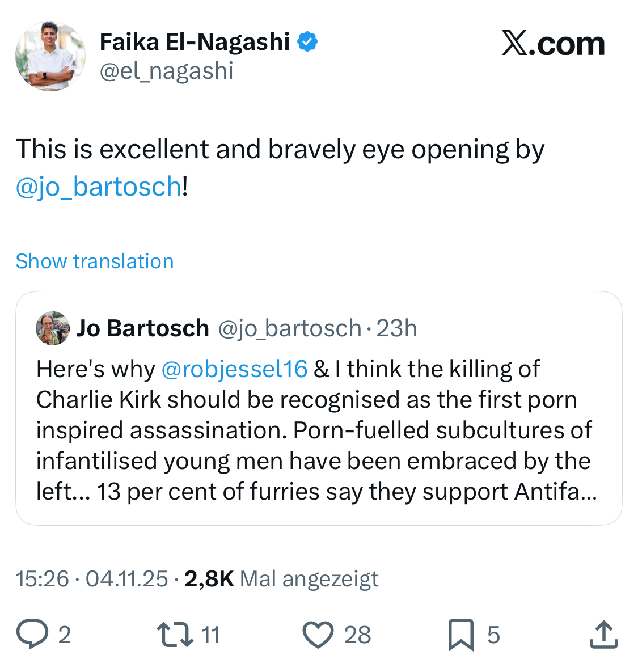Open Jo Bartosch's small avatar
The height and width of the screenshot is (672, 638).
click(53, 328)
